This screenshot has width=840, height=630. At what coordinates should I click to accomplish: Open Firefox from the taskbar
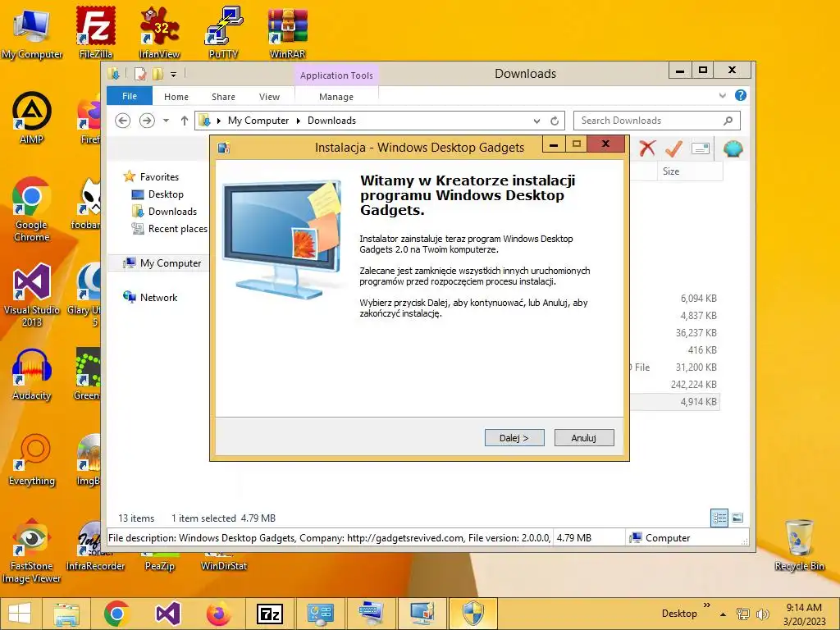click(218, 614)
